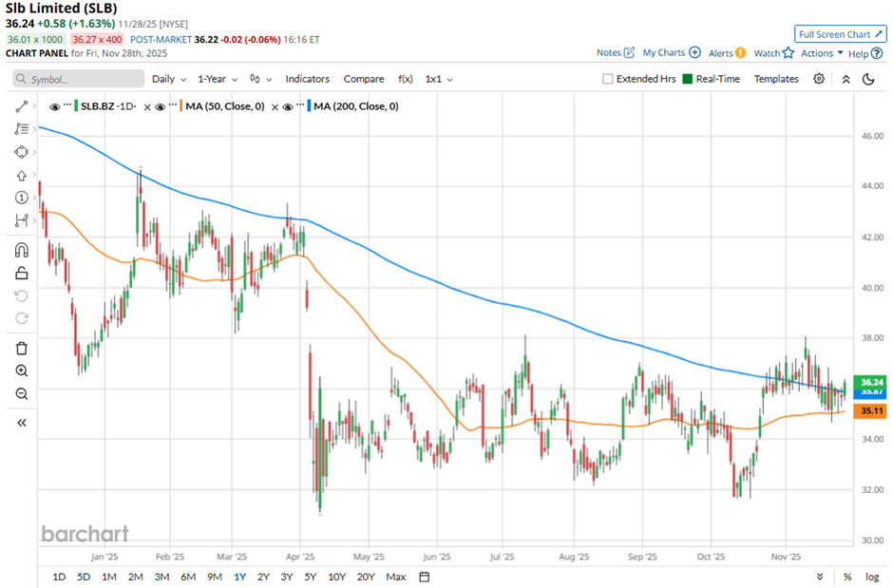Viewport: 893px width, 588px height.
Task: Select the 3M range tab
Action: [161, 577]
